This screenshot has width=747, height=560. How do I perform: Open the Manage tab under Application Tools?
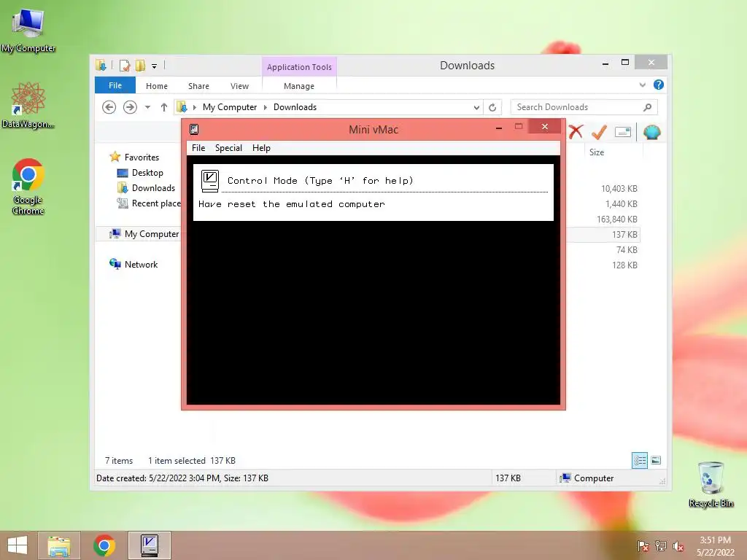click(x=299, y=86)
